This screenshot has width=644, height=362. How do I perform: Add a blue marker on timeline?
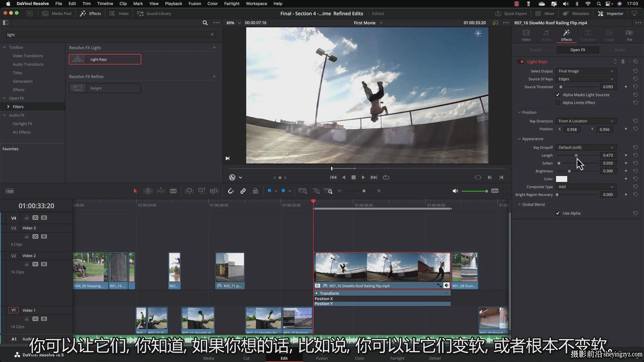click(283, 191)
